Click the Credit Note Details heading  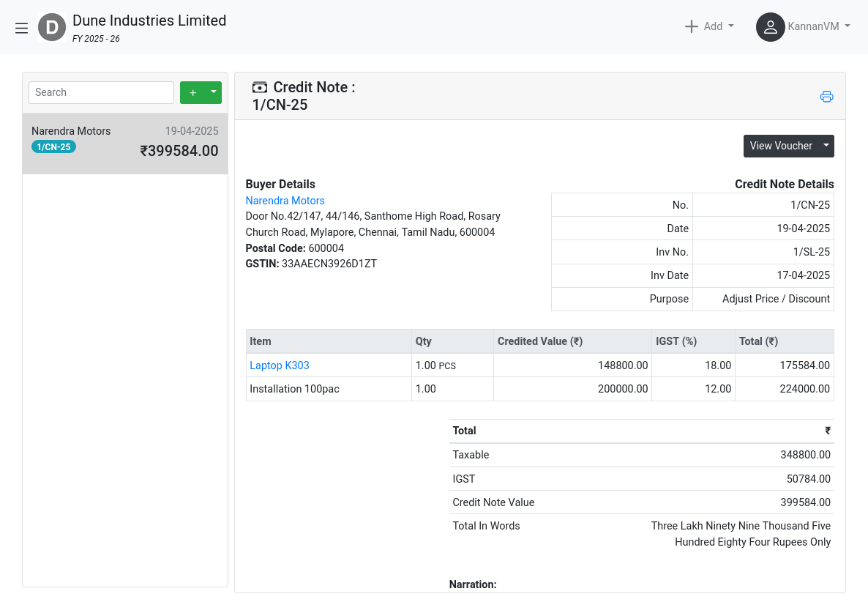pos(785,185)
